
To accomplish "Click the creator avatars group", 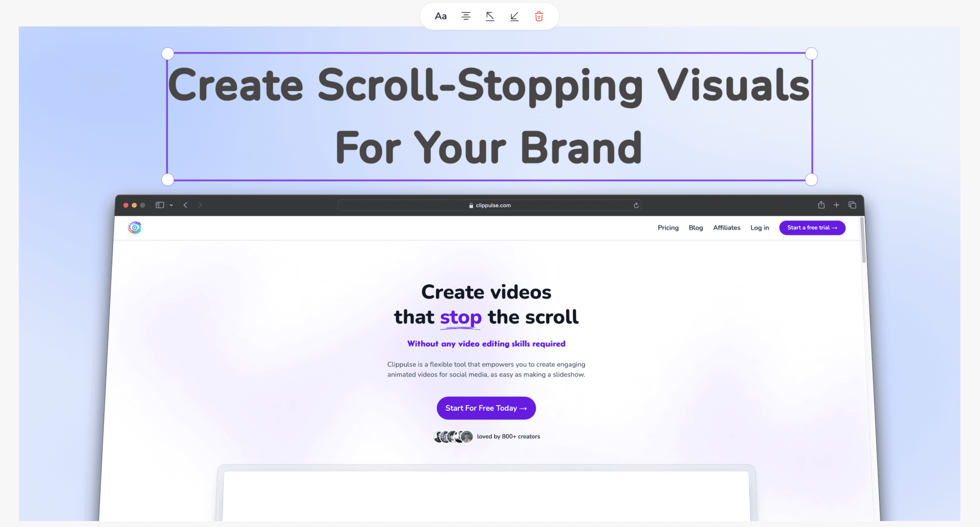I will click(x=453, y=436).
